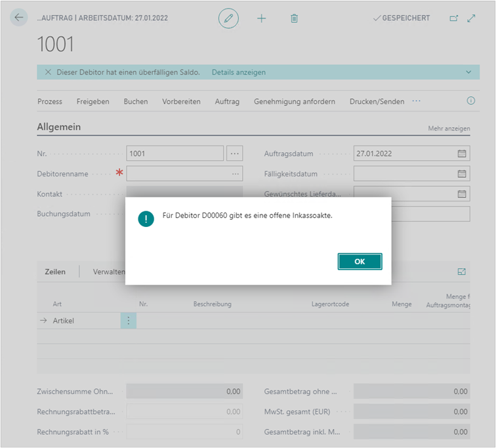The width and height of the screenshot is (496, 448).
Task: Open Verwalten in lines section
Action: click(109, 272)
